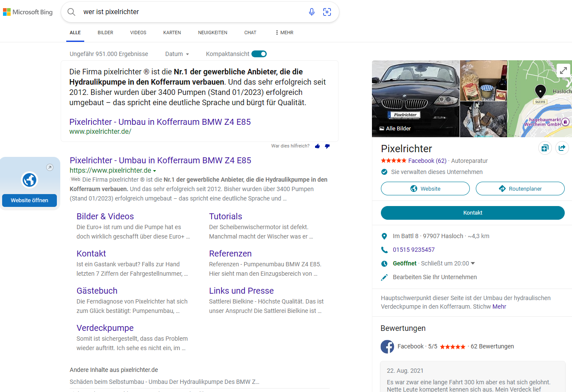Click the share icon beside Pixelrichter

pos(562,148)
